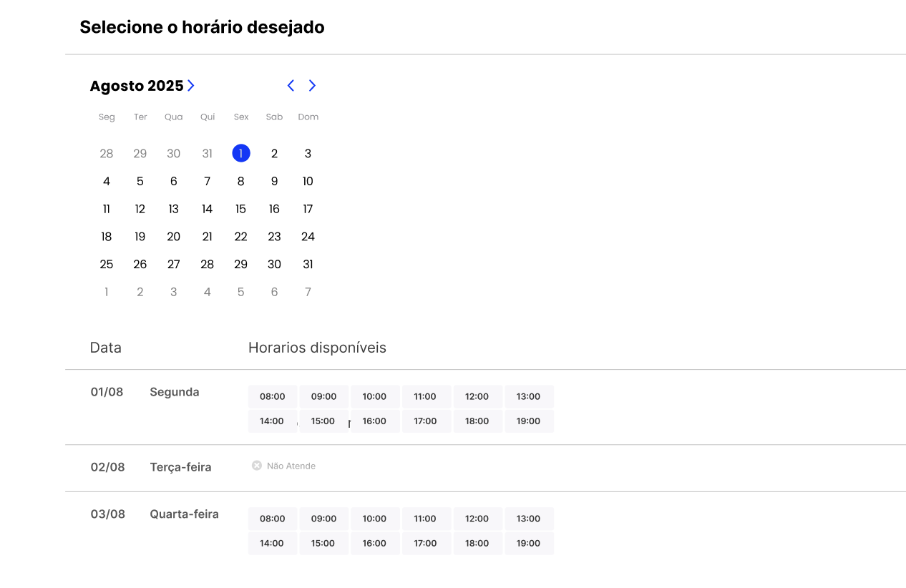Book 18:00 on Quarta-feira
This screenshot has width=906, height=588.
[477, 544]
